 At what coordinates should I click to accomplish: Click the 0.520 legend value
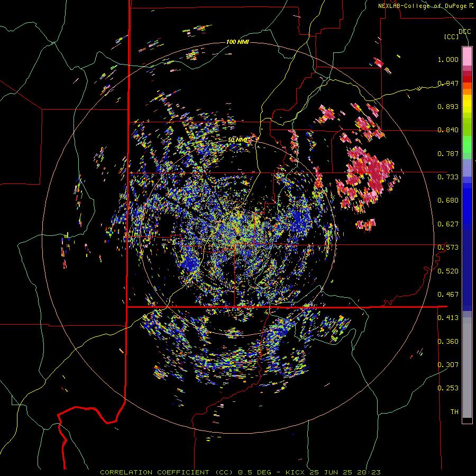click(448, 271)
